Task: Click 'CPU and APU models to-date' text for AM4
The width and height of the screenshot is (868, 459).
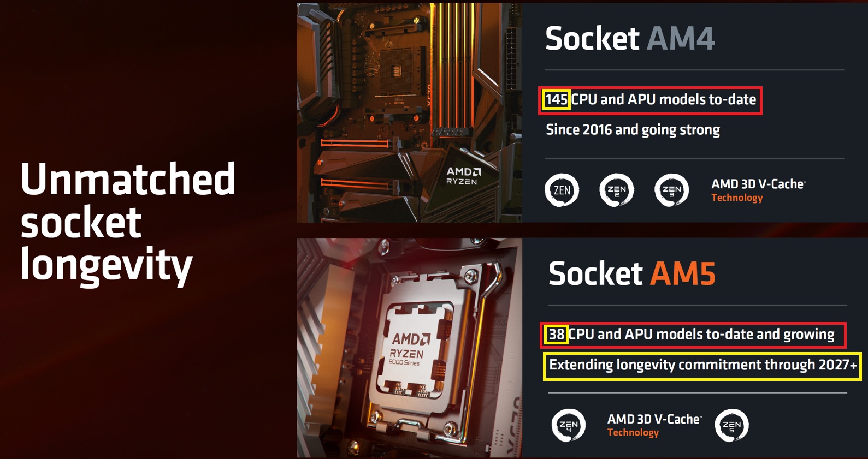Action: pyautogui.click(x=664, y=99)
